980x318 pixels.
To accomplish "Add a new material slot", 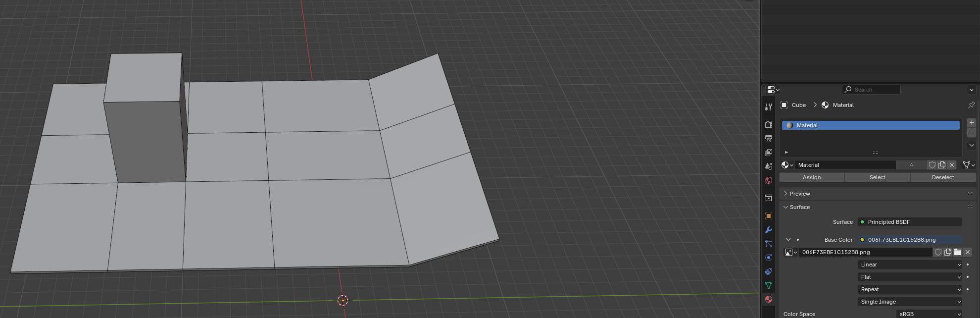I will point(971,122).
